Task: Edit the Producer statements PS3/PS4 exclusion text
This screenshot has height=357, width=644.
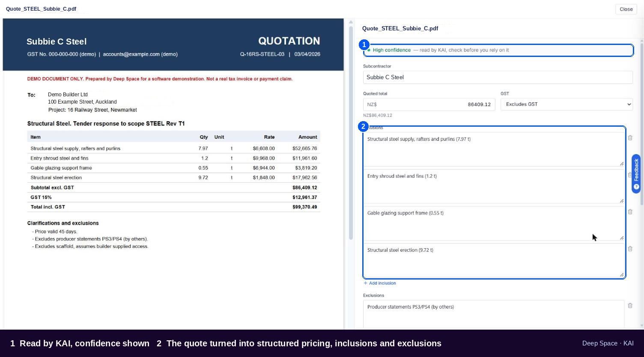Action: coord(494,315)
